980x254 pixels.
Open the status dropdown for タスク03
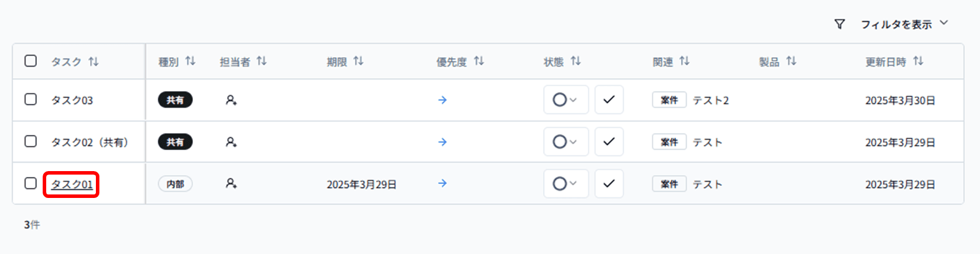click(x=565, y=100)
